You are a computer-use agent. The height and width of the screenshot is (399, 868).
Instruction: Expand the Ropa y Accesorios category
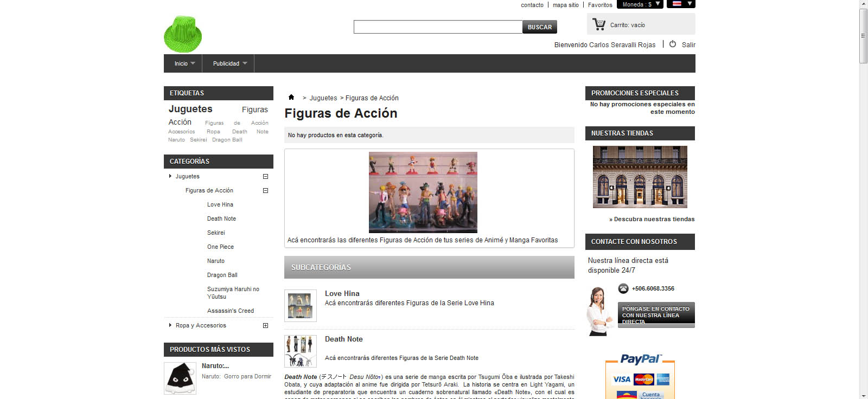266,325
